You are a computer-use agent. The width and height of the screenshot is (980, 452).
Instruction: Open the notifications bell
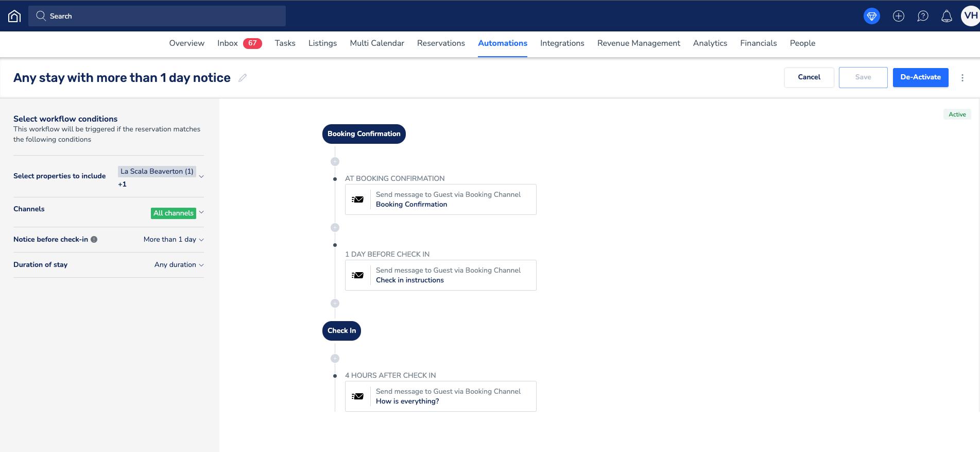click(947, 16)
